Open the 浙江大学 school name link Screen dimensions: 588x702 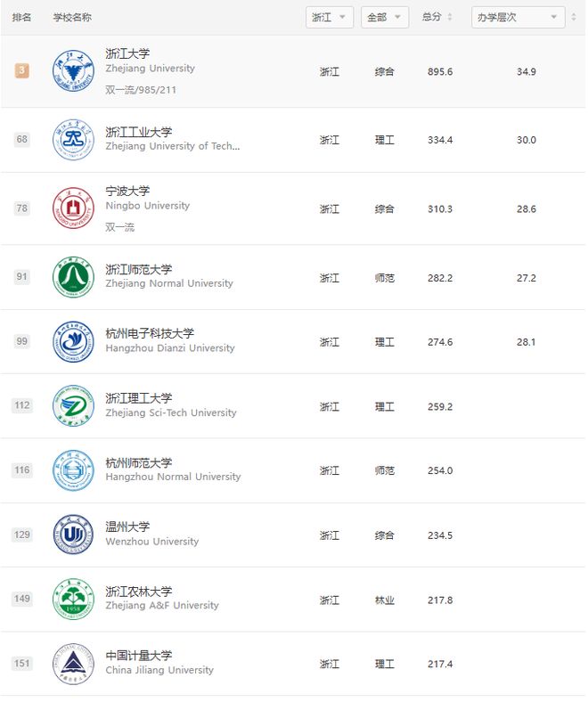127,53
